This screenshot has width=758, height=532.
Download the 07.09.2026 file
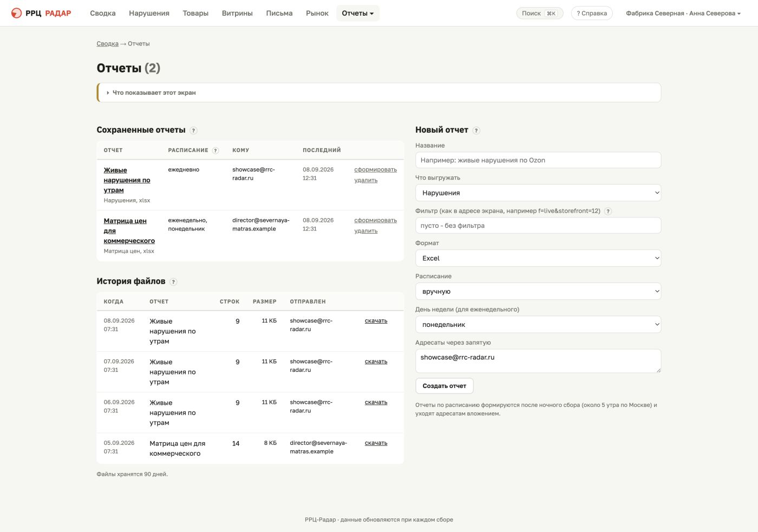(376, 362)
